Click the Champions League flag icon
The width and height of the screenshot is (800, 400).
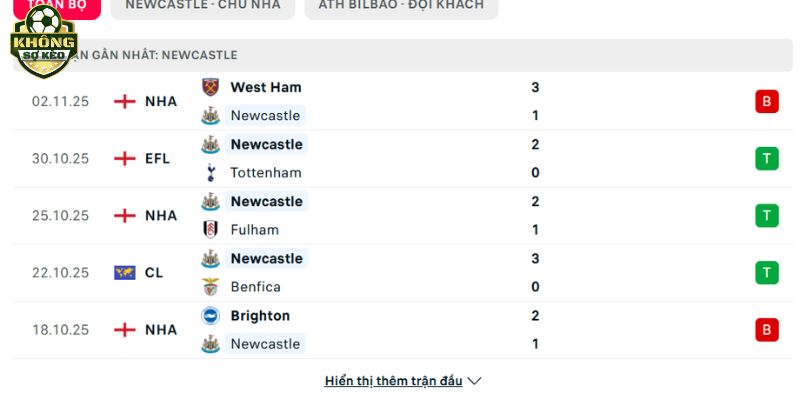(x=125, y=272)
